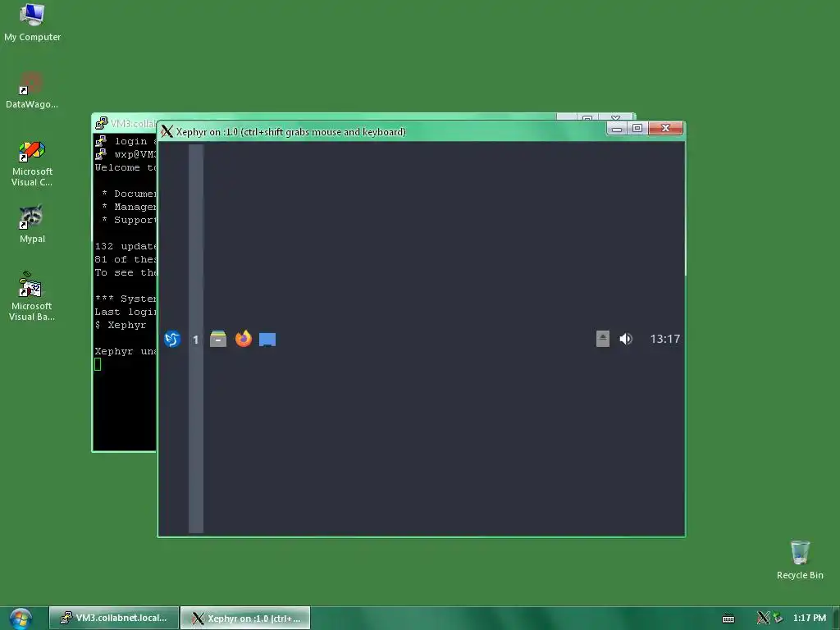Open the Windows Start orb
Viewport: 840px width, 630px height.
pos(21,619)
